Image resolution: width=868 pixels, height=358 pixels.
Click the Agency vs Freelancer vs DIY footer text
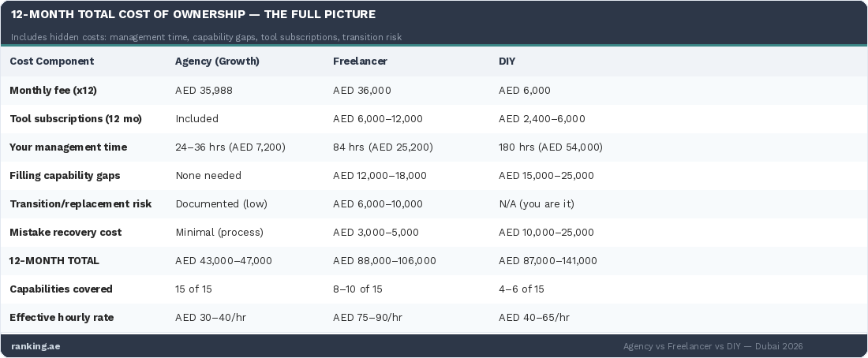point(713,346)
